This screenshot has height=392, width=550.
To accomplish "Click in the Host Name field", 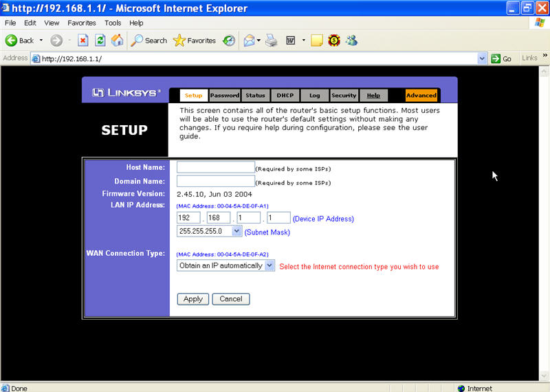I will pos(216,167).
